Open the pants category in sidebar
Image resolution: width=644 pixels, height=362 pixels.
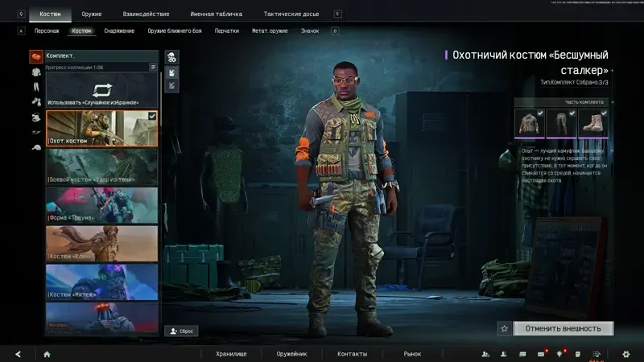[36, 87]
